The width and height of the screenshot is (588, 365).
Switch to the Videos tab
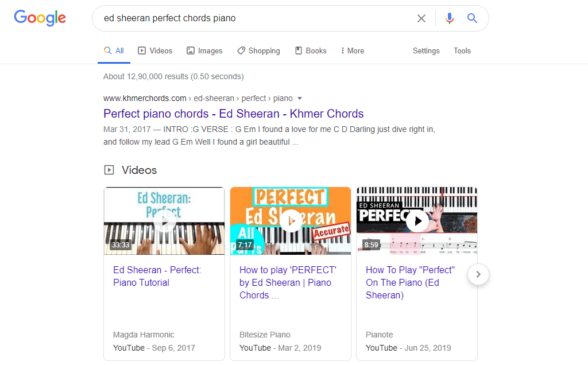[155, 51]
